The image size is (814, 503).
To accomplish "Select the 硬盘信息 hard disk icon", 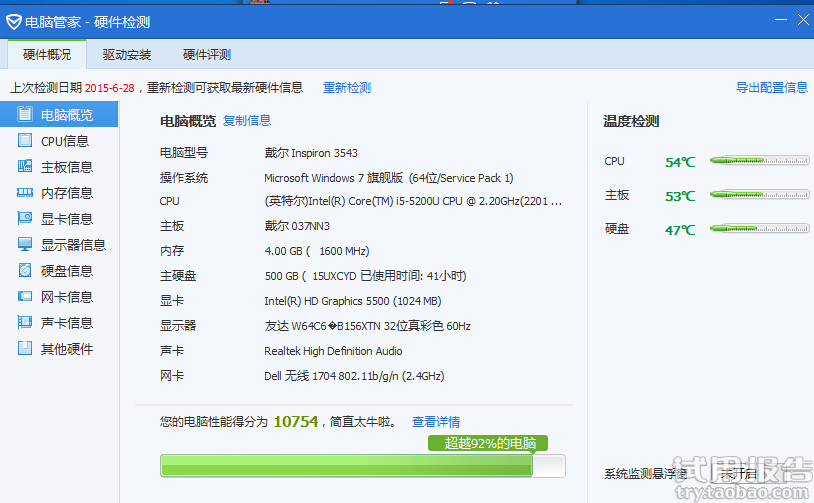I will pos(25,270).
